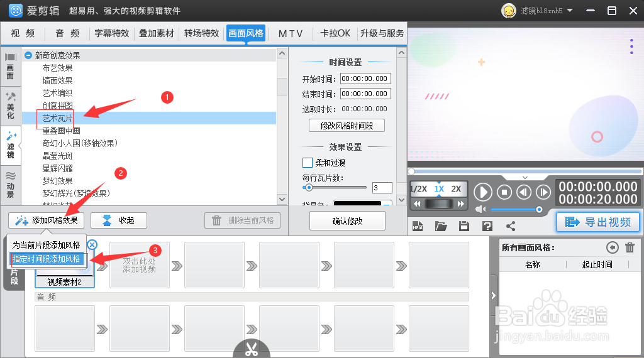Image resolution: width=644 pixels, height=358 pixels.
Task: Open the 音频 tab
Action: click(67, 33)
